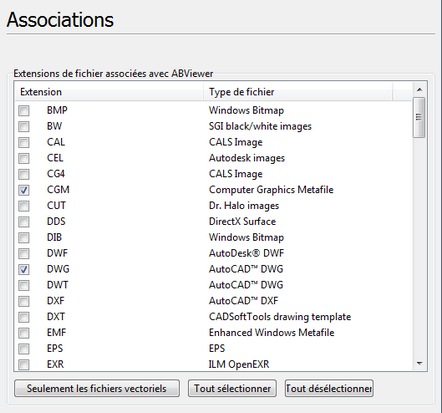Click the scrollbar down arrow
Viewport: 442px width, 413px height.
[420, 364]
